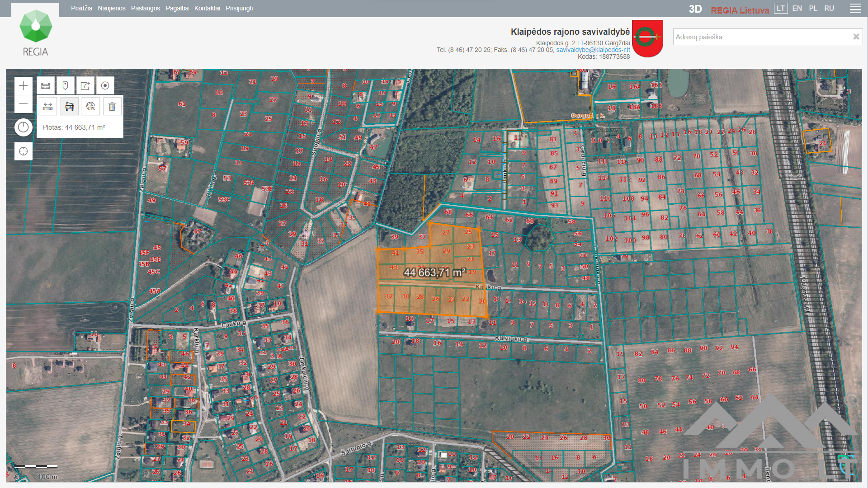Delete measurements with the trash icon
Screen dimensions: 868x488
tap(112, 107)
